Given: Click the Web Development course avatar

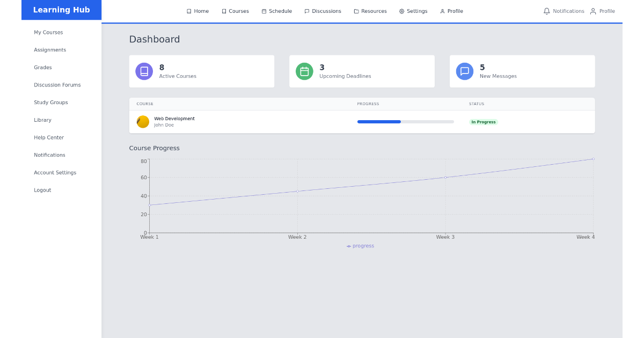Looking at the screenshot, I should [143, 122].
